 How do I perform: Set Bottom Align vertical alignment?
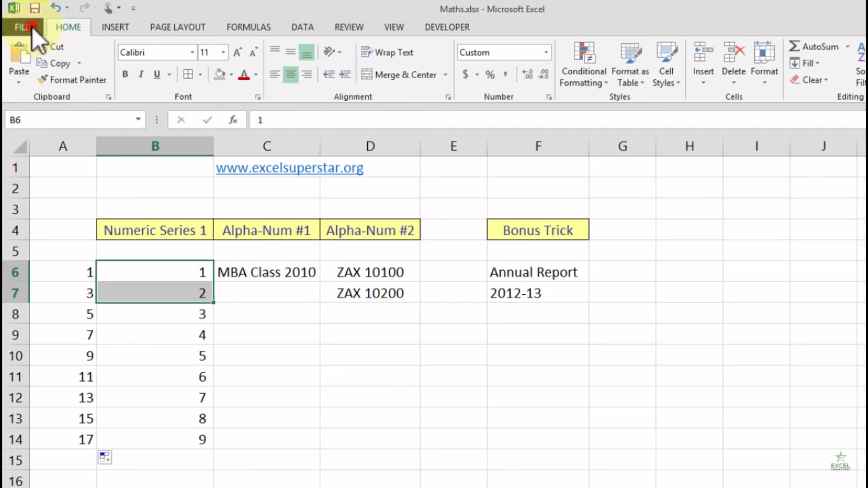point(306,52)
